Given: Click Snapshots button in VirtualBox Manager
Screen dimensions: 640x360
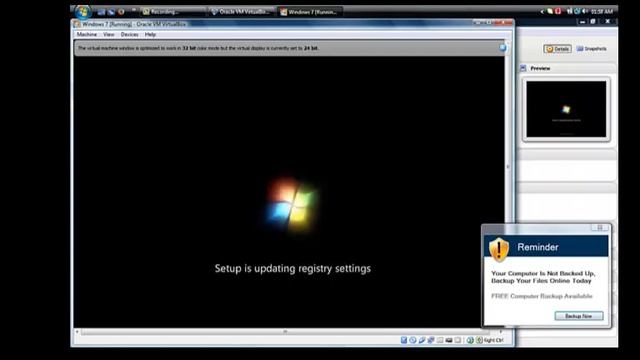Looking at the screenshot, I should [x=591, y=49].
